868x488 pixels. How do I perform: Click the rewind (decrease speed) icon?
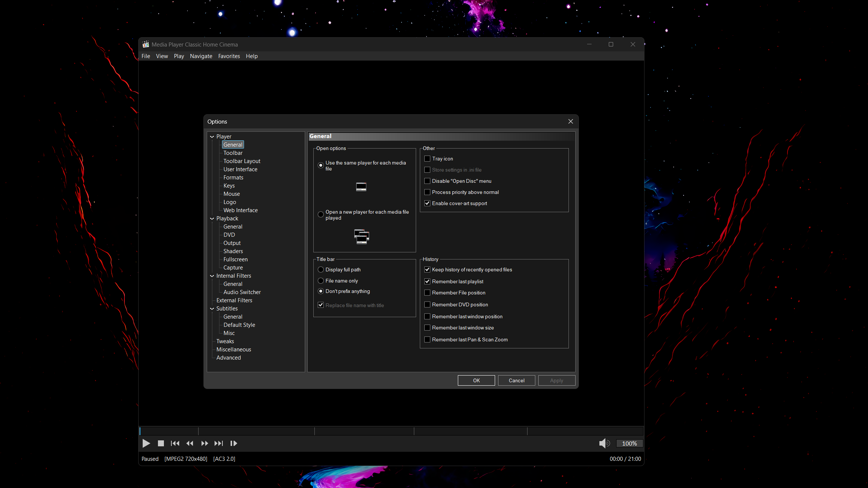[190, 443]
